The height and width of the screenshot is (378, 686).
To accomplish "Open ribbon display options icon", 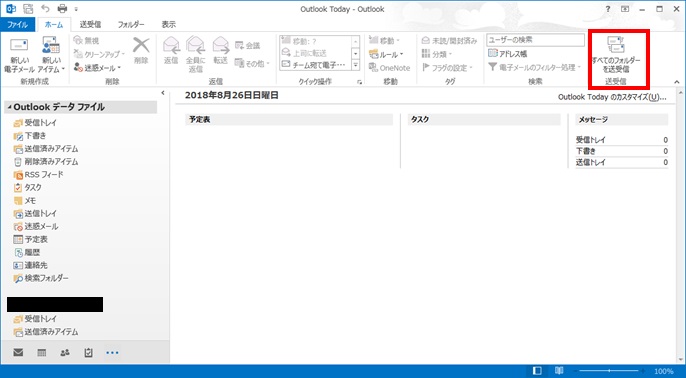I will 625,9.
